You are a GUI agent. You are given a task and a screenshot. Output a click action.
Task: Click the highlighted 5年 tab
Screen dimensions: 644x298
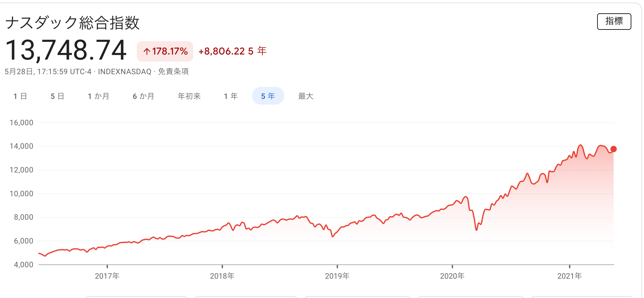pos(268,96)
